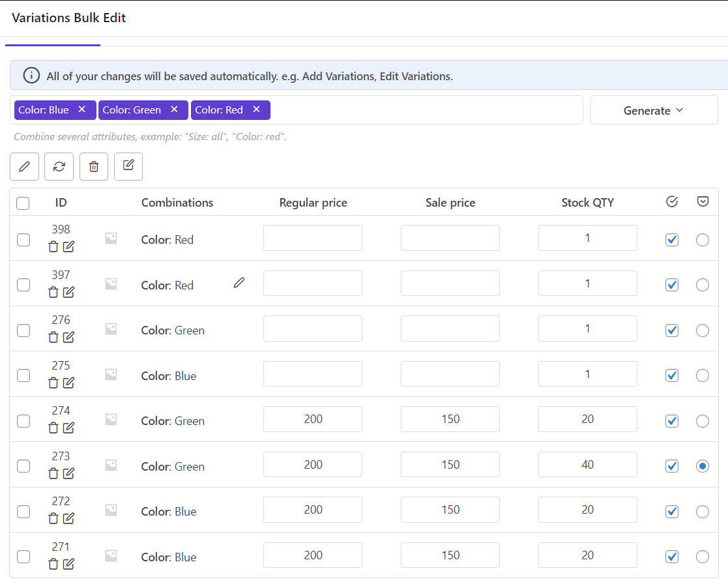
Task: Remove the Color: Red tag
Action: click(x=256, y=109)
